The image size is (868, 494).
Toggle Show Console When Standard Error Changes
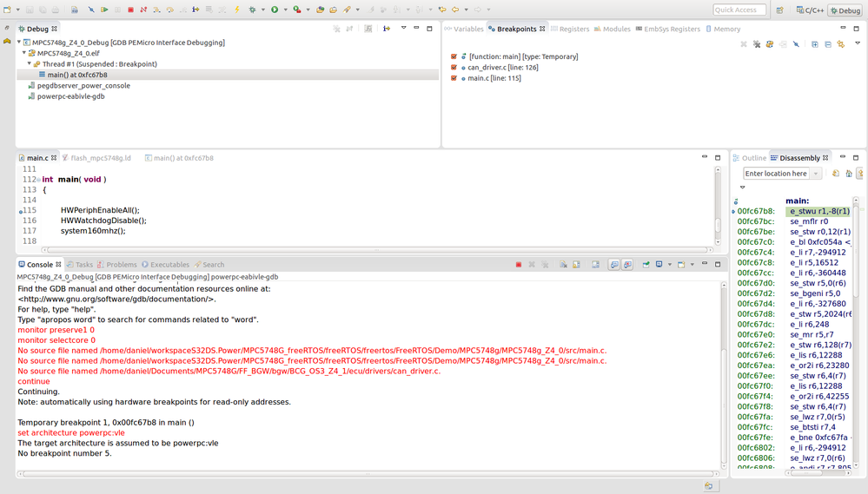point(627,265)
